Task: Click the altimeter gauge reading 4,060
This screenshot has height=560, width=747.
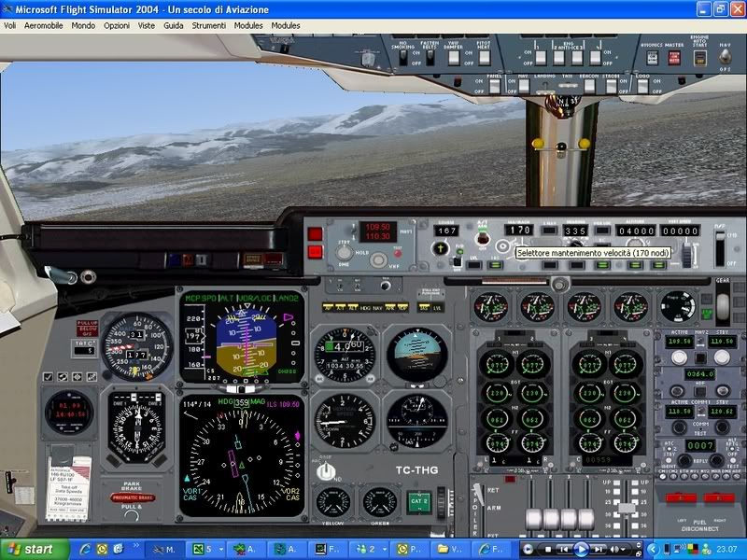Action: [345, 355]
